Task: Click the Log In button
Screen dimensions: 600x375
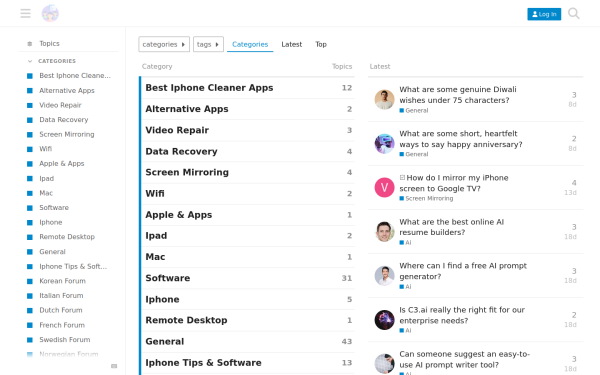Action: (544, 14)
